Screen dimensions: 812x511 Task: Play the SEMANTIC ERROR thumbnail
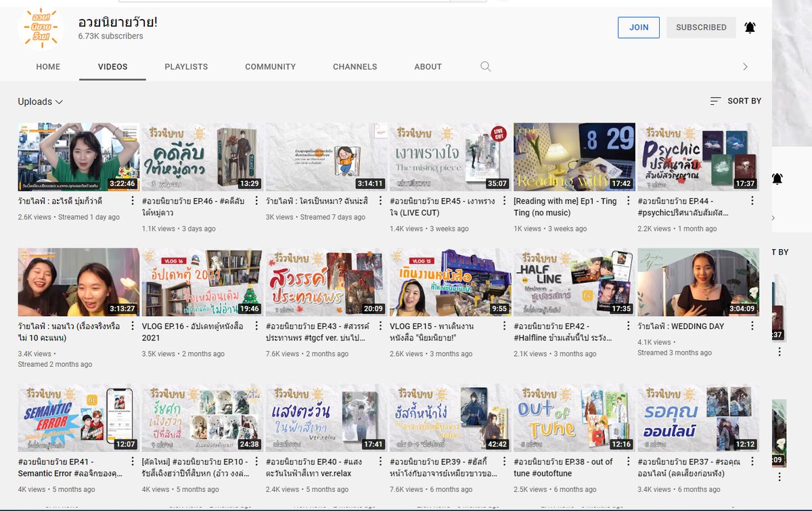point(78,418)
